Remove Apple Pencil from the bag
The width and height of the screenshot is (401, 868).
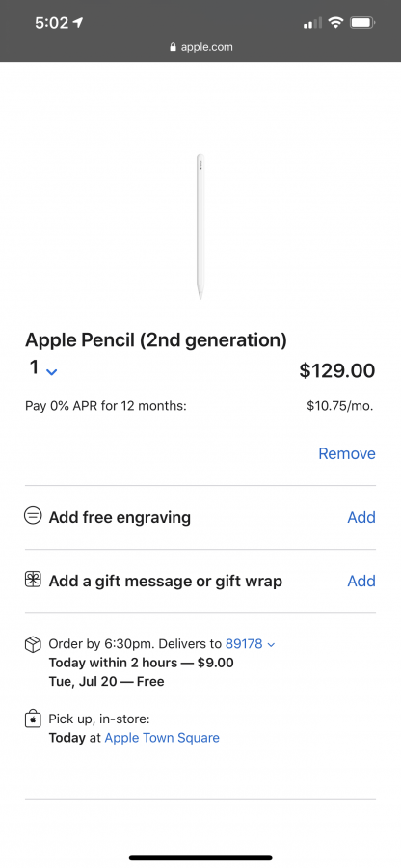(x=347, y=454)
